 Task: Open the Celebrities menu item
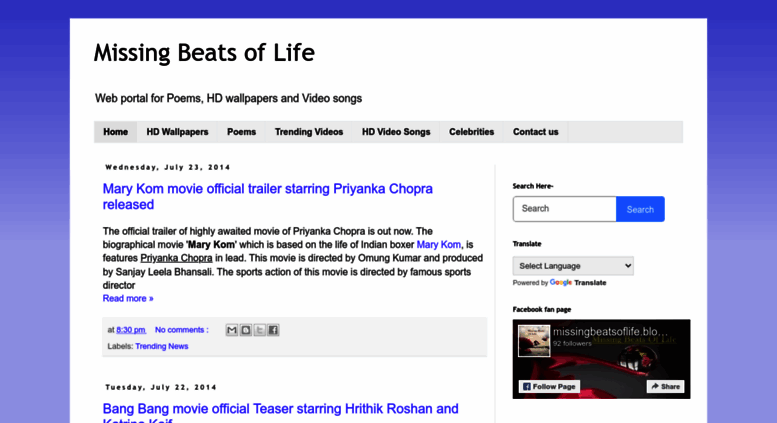pyautogui.click(x=471, y=132)
